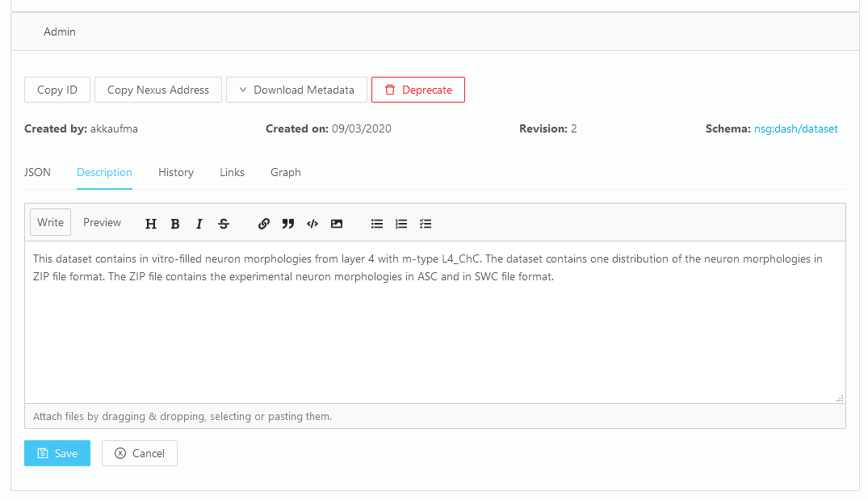This screenshot has width=868, height=500.
Task: Switch editor to Write mode
Action: [x=50, y=222]
